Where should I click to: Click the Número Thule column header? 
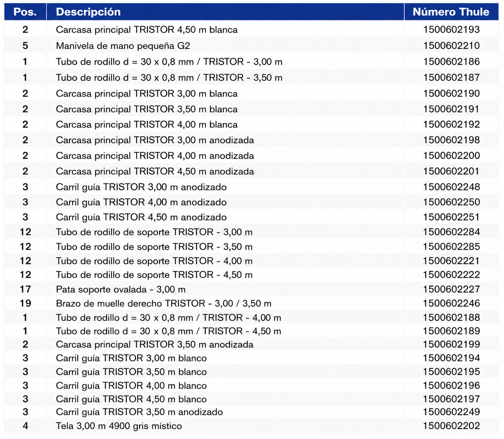click(x=451, y=12)
